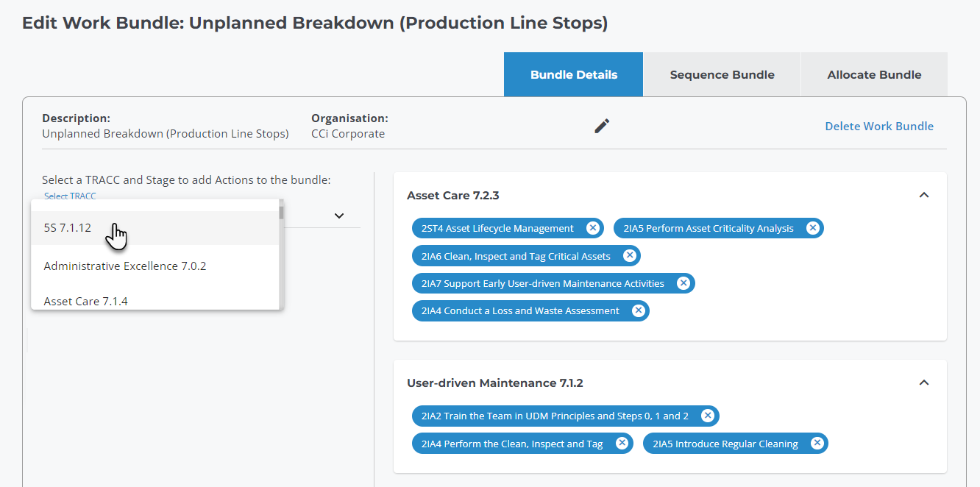Screen dimensions: 980x487
Task: Collapse the Asset Care 7.2.3 section
Action: point(924,195)
